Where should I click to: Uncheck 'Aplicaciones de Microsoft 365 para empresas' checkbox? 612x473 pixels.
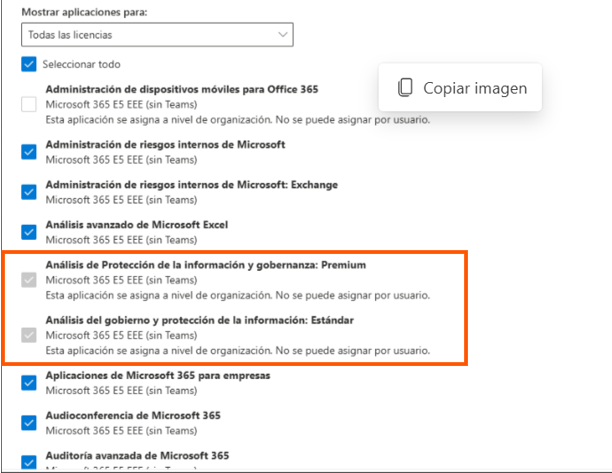(x=29, y=383)
